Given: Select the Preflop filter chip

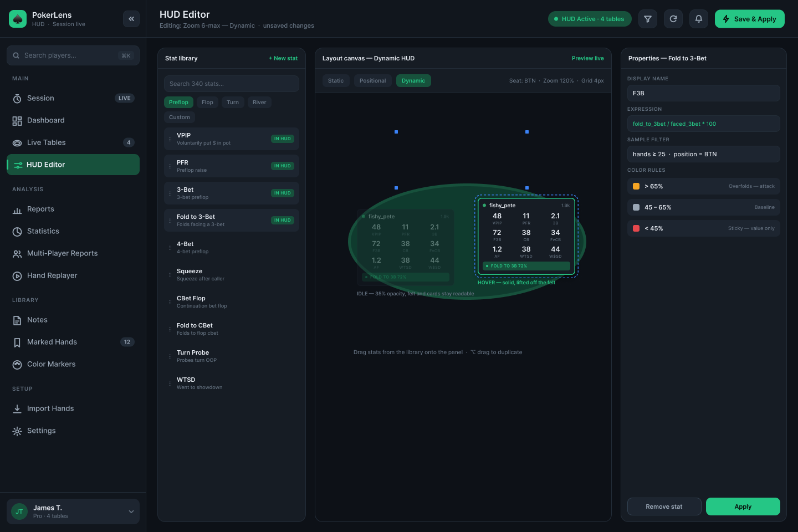Looking at the screenshot, I should (178, 102).
